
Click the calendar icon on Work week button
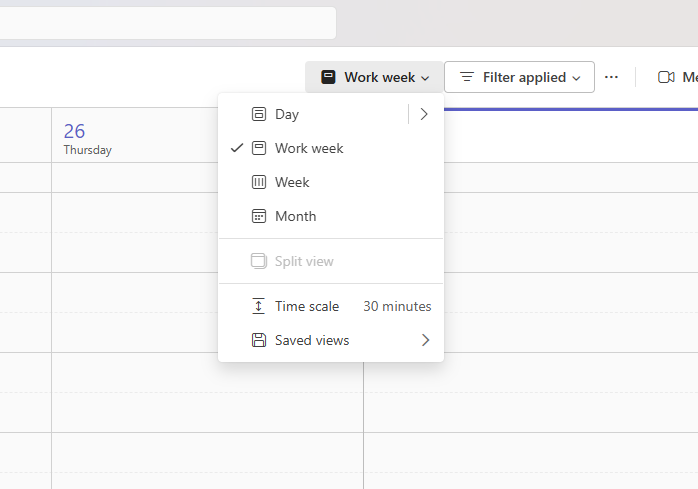(328, 77)
